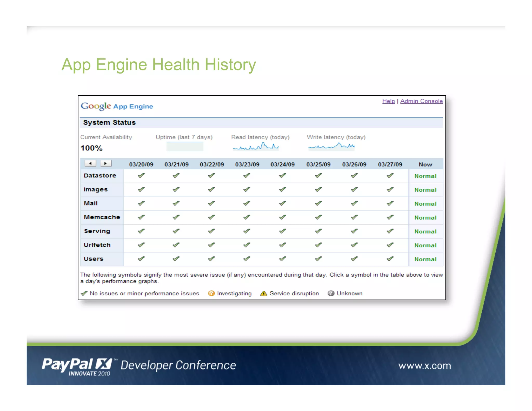Click Images checkmark for 03/21/09
The height and width of the screenshot is (411, 532).
click(176, 189)
